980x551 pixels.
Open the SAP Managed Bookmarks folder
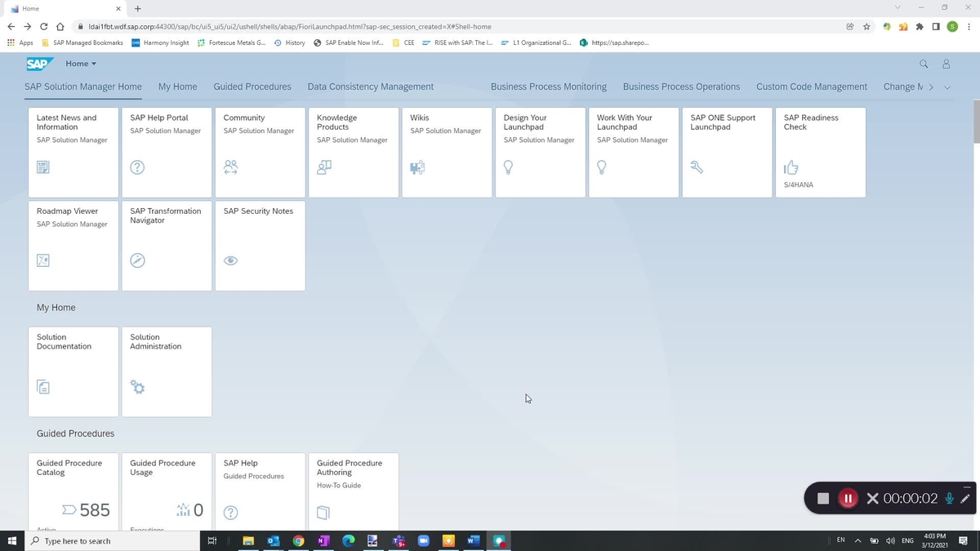point(82,42)
